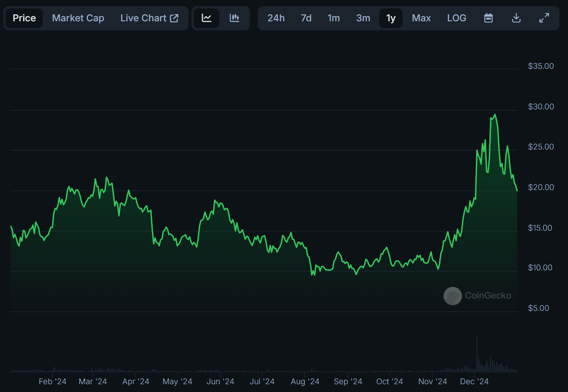Click the Jun '24 axis label

pos(220,381)
